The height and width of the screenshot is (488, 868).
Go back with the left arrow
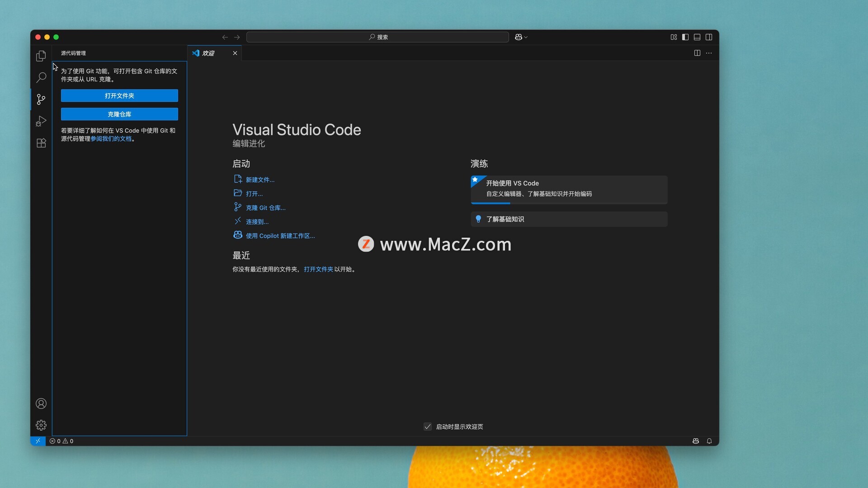point(225,37)
